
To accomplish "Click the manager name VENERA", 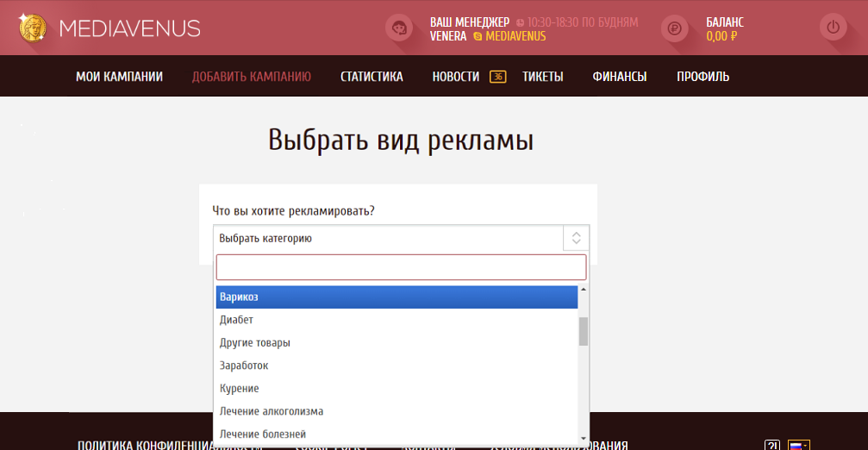I will click(x=448, y=36).
